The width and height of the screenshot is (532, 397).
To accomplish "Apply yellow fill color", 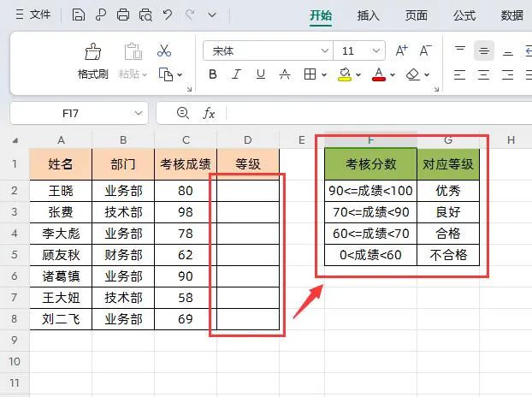I will click(x=345, y=74).
